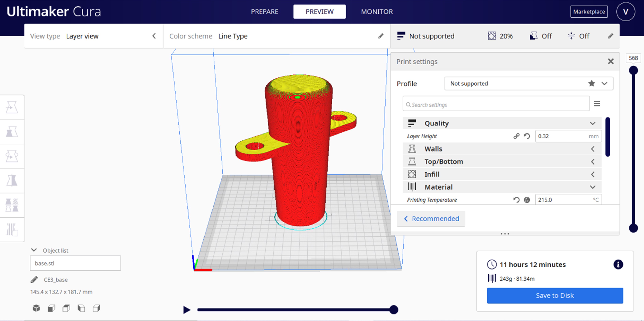This screenshot has width=644, height=321.
Task: Click the 243g · 81.34m material estimate
Action: (517, 278)
